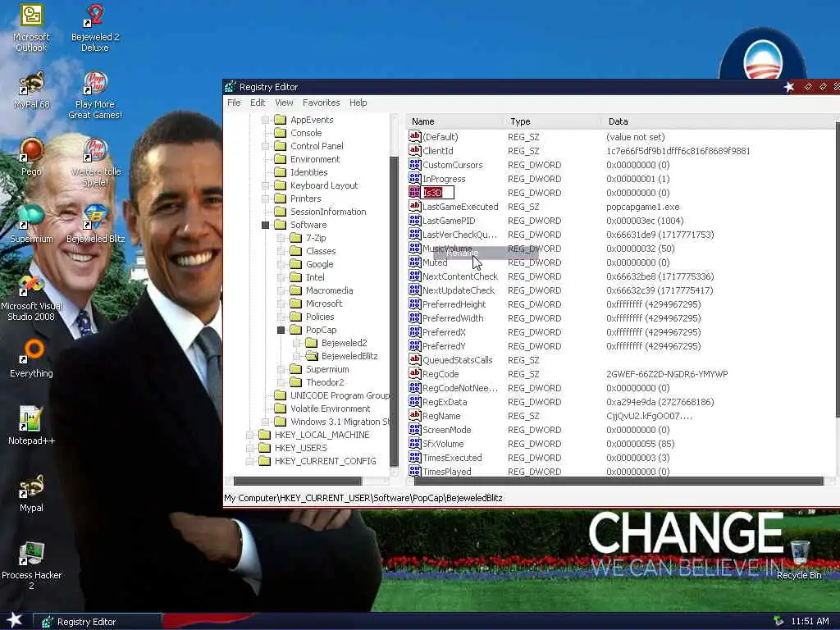The height and width of the screenshot is (630, 840).
Task: Select the PreferredHeight value
Action: (454, 304)
